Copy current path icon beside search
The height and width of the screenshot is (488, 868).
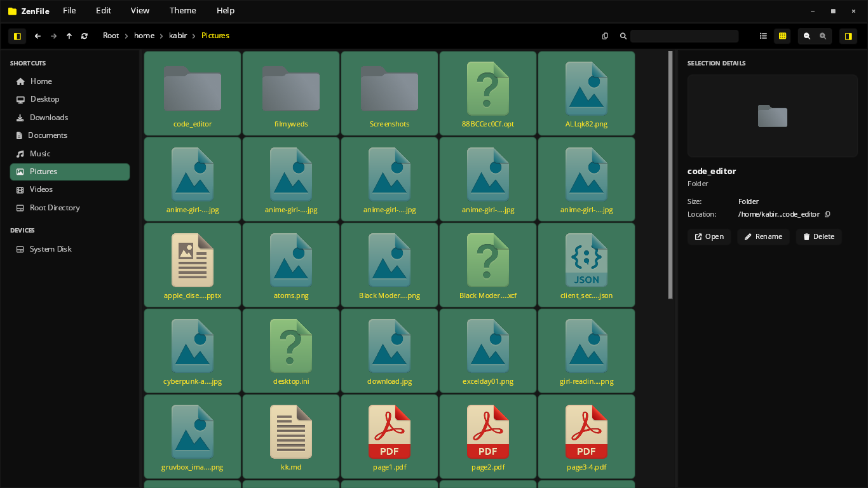click(605, 36)
